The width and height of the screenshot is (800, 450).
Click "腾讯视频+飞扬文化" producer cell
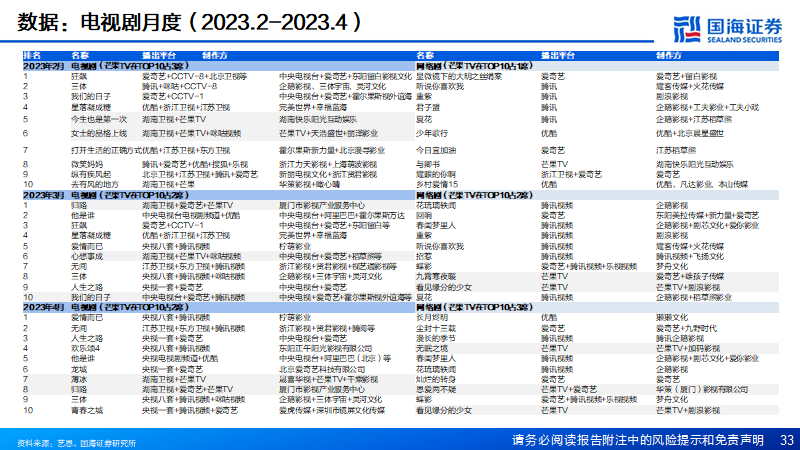[x=690, y=256]
